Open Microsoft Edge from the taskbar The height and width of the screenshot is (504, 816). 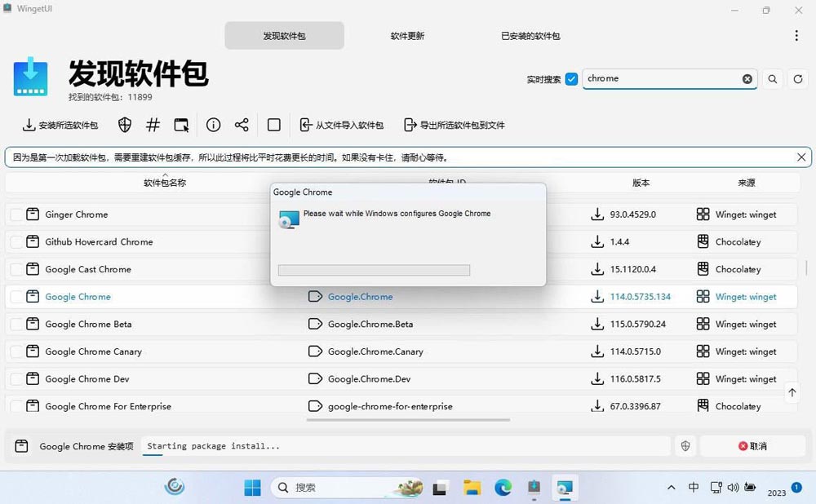click(503, 488)
